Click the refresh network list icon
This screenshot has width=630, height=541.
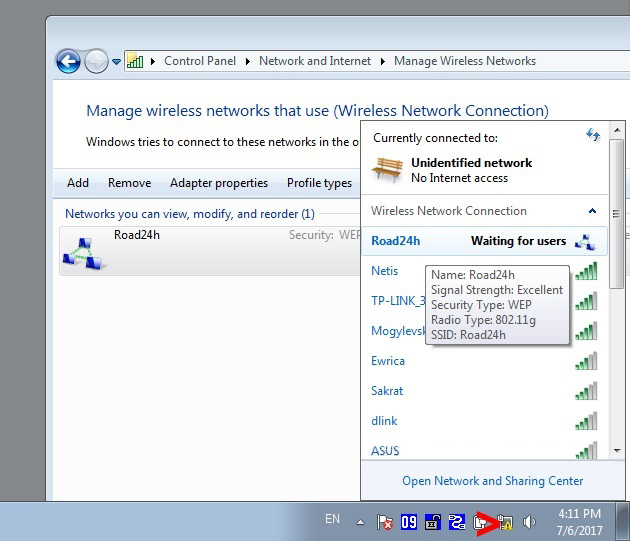[593, 135]
